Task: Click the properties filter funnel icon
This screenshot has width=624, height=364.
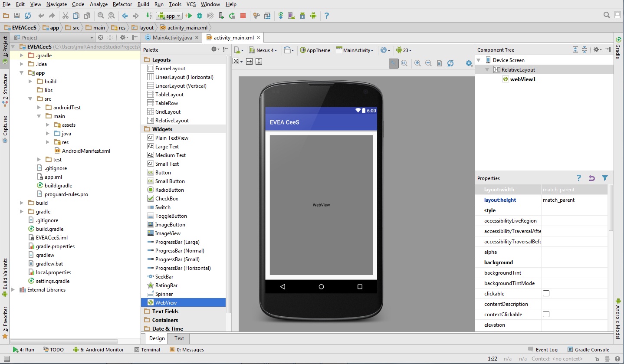Action: [605, 178]
